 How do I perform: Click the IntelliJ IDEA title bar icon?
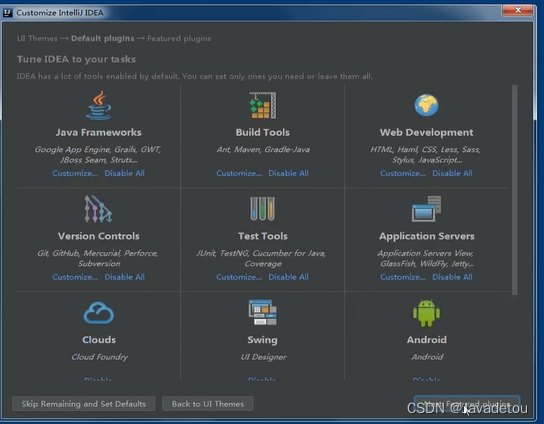[8, 13]
